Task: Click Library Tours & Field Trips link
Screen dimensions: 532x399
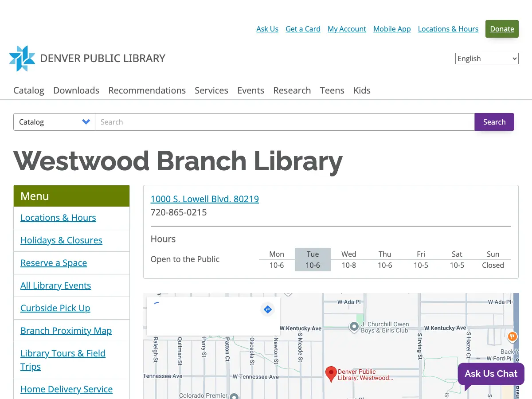Action: tap(63, 360)
